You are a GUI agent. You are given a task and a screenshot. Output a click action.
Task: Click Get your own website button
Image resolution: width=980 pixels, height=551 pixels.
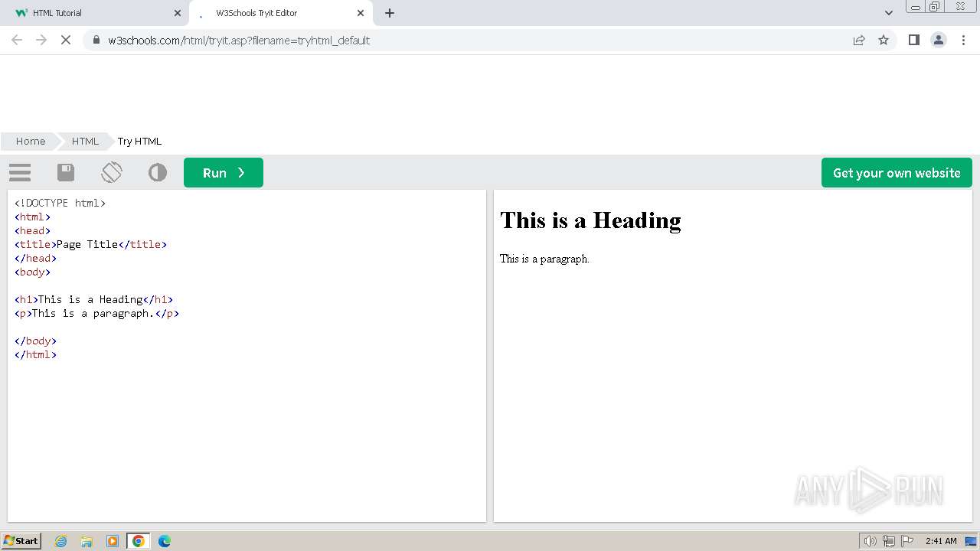[x=897, y=173]
